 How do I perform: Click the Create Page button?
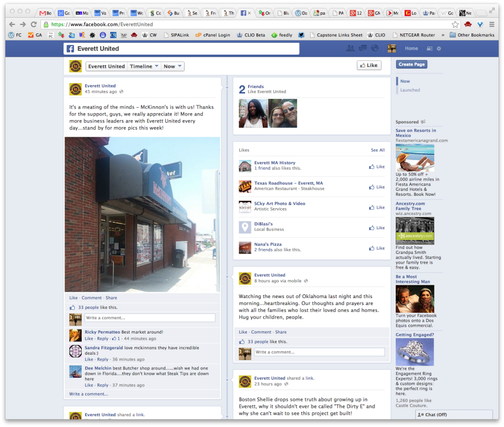tap(411, 64)
